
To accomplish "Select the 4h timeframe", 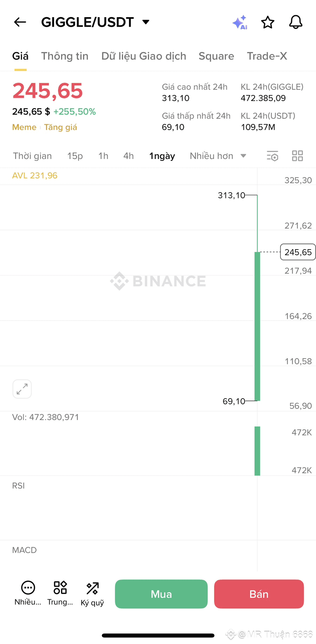I will [129, 156].
